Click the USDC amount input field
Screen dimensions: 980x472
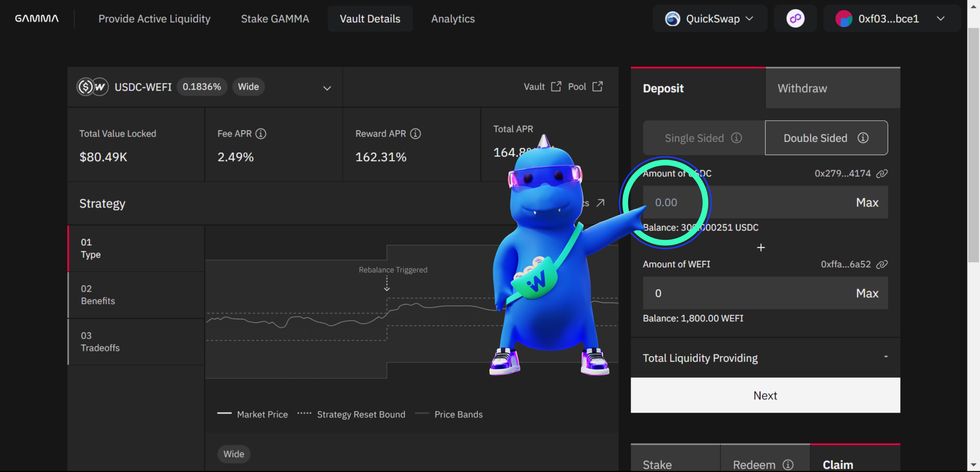pos(765,202)
